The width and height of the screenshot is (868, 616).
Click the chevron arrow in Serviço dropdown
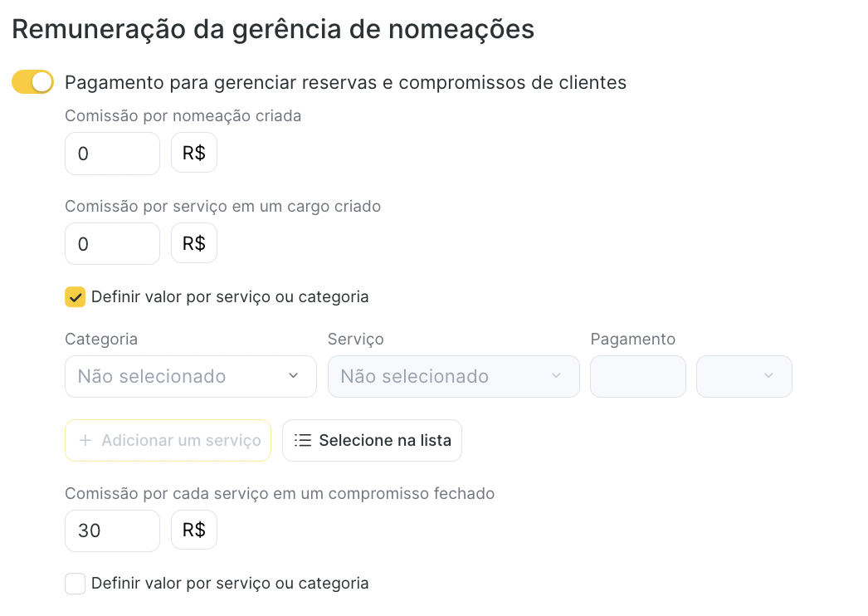tap(556, 375)
